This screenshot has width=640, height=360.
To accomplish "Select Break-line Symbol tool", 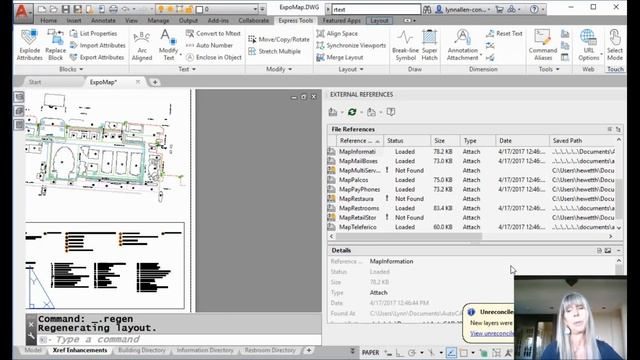I will (x=405, y=45).
